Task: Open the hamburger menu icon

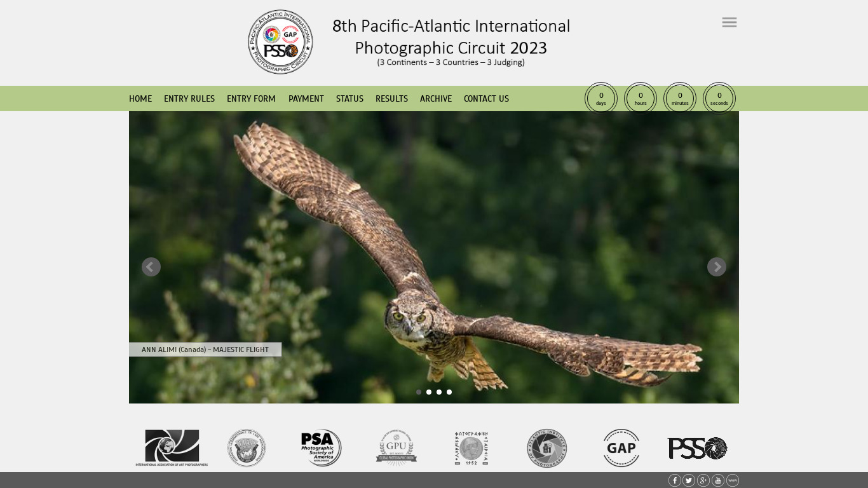Action: point(729,22)
